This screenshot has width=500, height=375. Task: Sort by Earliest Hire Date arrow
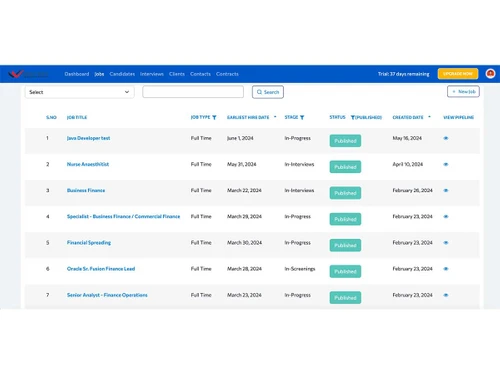275,117
